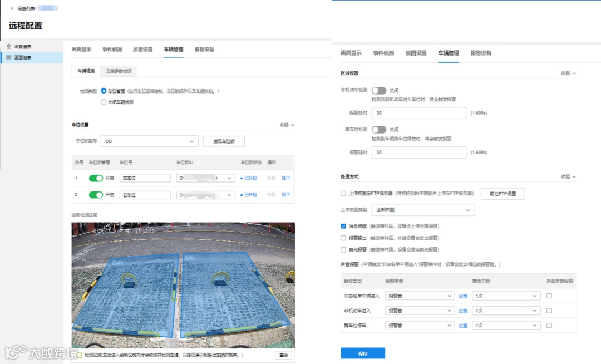Viewport: 601px width, 364px height.
Task: Click 降下 for the 左车位 row
Action: 286,178
